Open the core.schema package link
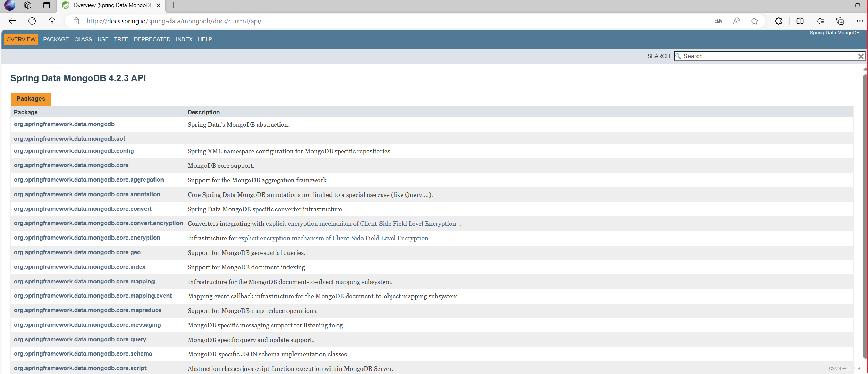Viewport: 868px width, 374px height. coord(83,354)
